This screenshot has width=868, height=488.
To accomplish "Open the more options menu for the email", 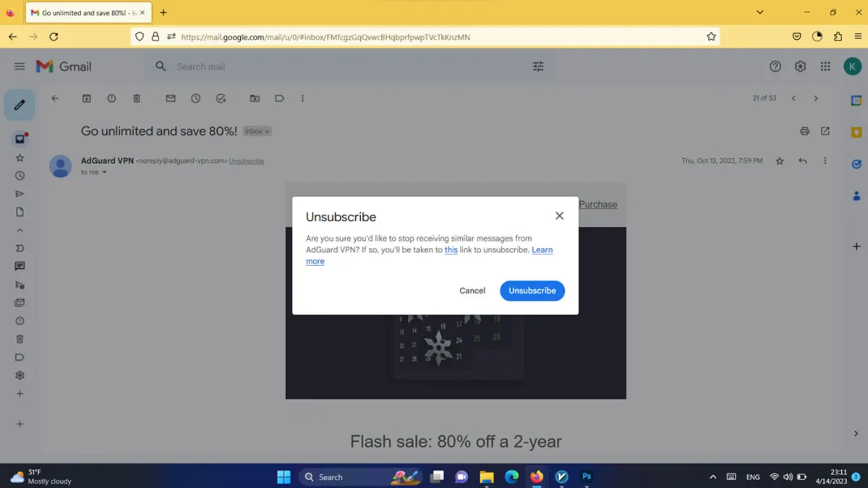I will pyautogui.click(x=825, y=160).
